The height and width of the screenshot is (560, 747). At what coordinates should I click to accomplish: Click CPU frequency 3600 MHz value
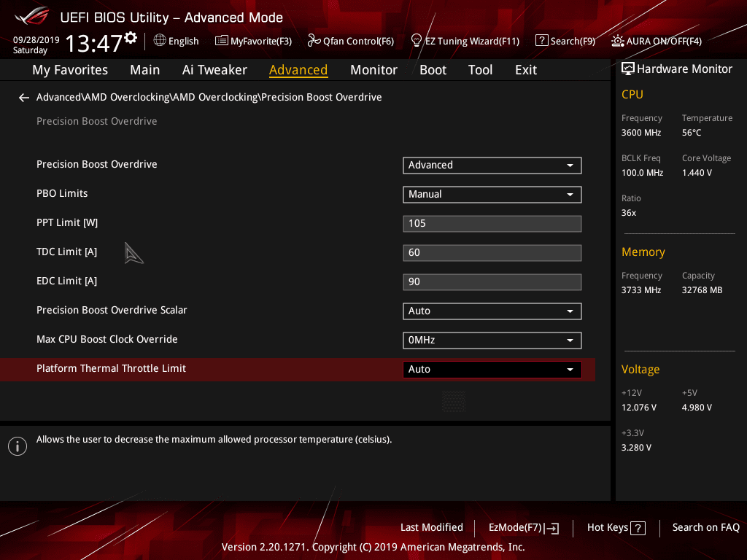click(x=640, y=133)
